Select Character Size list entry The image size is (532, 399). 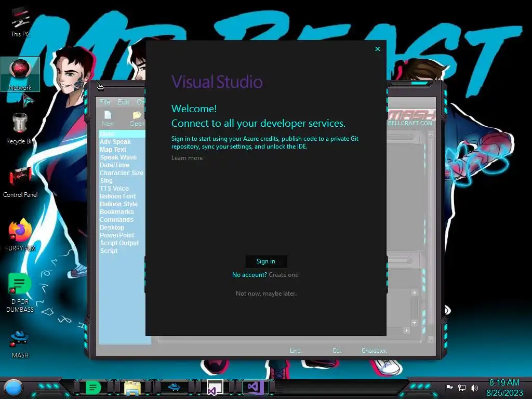click(x=122, y=173)
